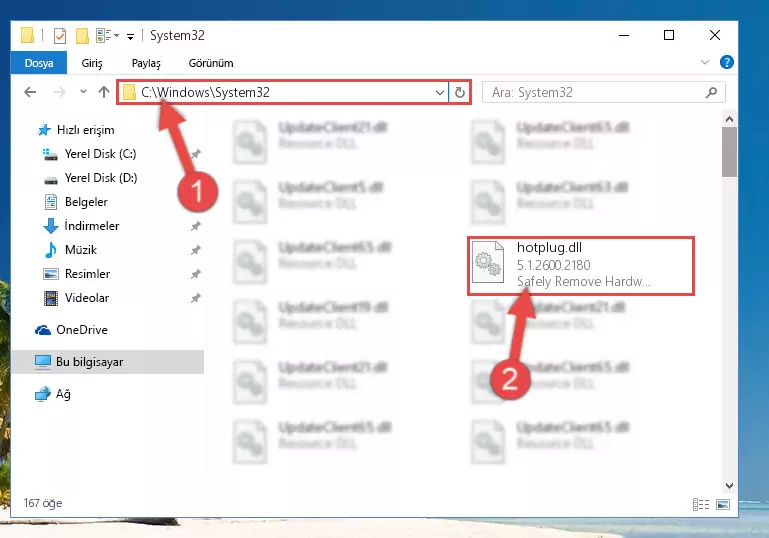Click pin icon next to Yerel Disk (C:)

pyautogui.click(x=196, y=154)
